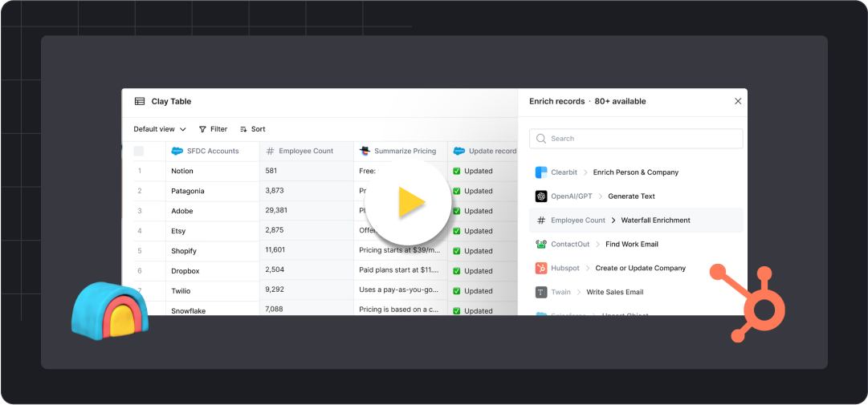Close the Enrich records panel
Screen dimensions: 868x405
(737, 101)
